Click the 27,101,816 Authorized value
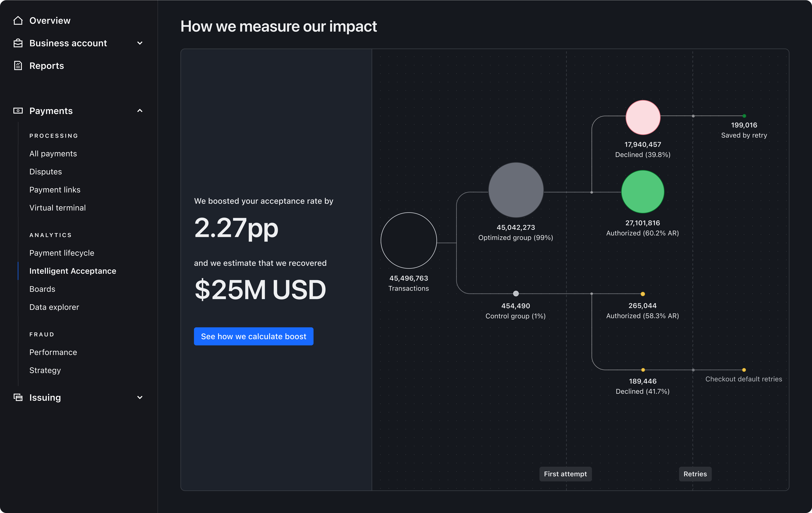 click(643, 223)
